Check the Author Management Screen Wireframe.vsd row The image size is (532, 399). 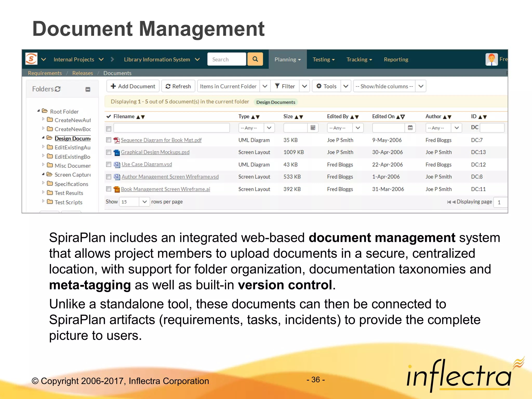[x=109, y=177]
